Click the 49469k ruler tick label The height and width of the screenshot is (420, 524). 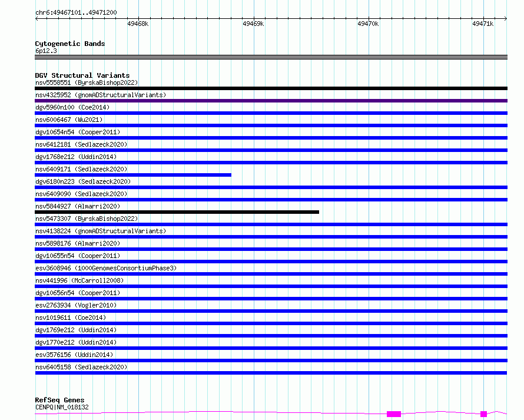pos(253,24)
